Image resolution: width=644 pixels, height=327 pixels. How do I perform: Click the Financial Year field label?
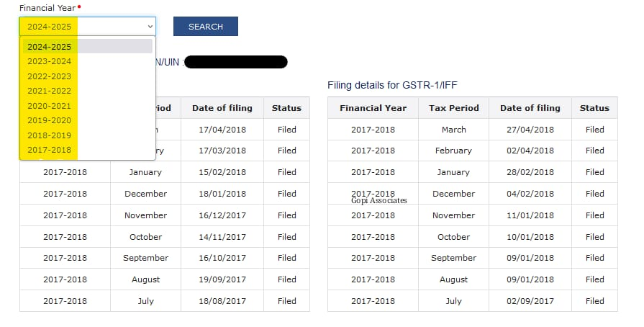tap(47, 7)
